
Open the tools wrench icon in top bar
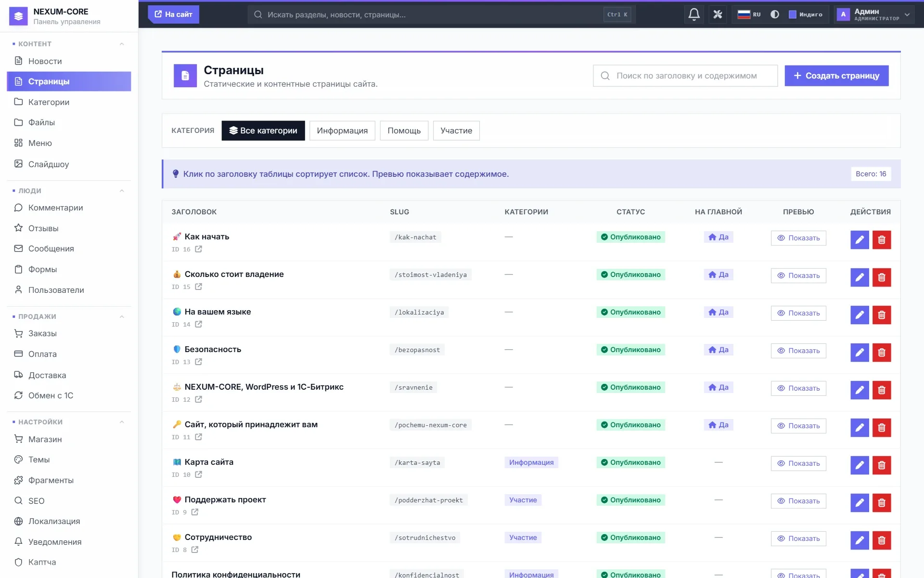pyautogui.click(x=718, y=14)
